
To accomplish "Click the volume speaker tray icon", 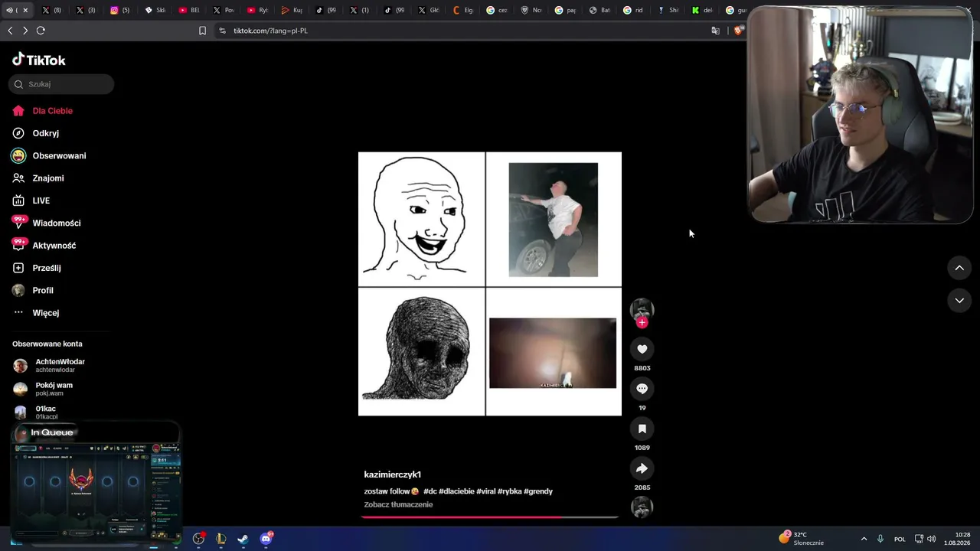I will [932, 539].
